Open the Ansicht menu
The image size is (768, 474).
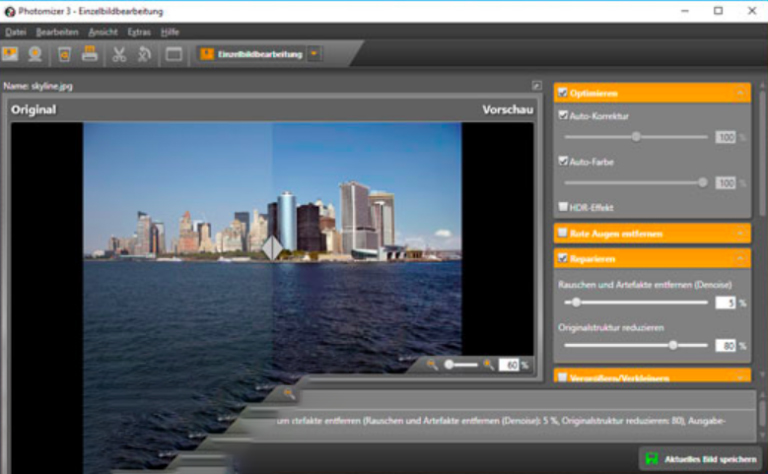(103, 32)
